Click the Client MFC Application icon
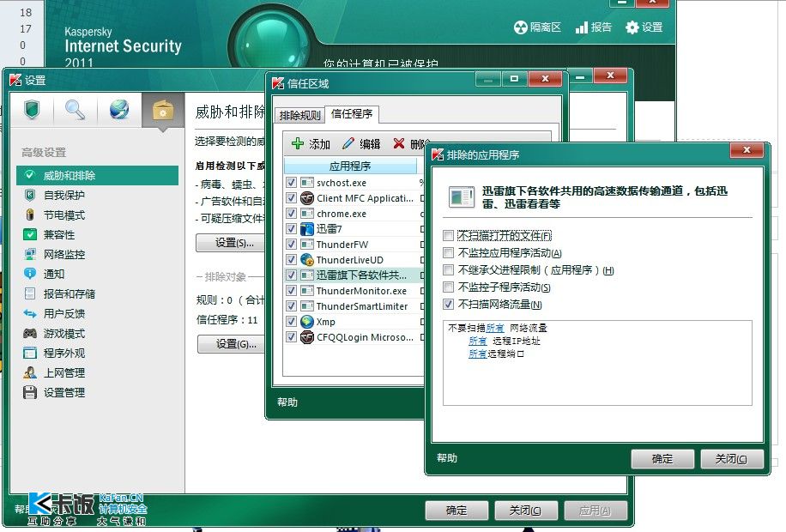The image size is (786, 532). tap(307, 198)
